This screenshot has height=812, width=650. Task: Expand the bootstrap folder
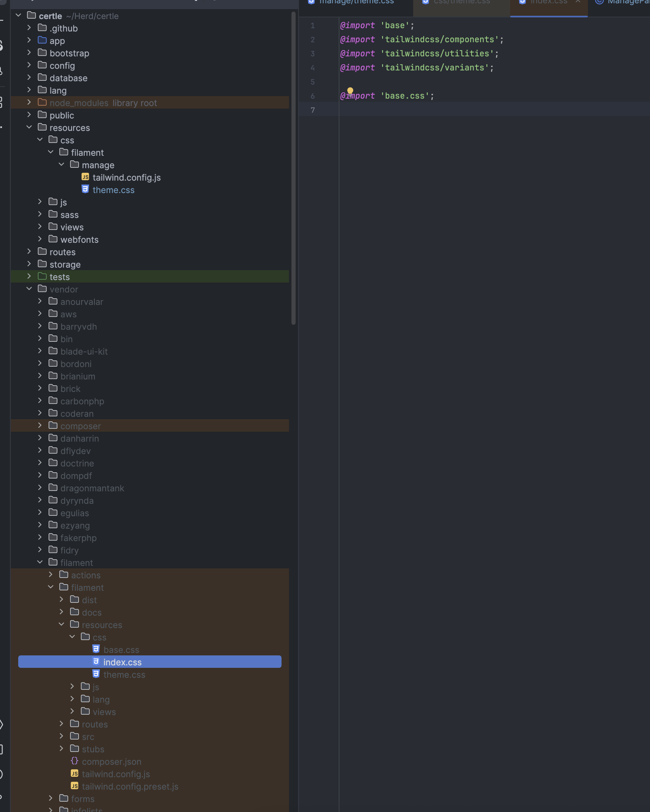(x=29, y=53)
